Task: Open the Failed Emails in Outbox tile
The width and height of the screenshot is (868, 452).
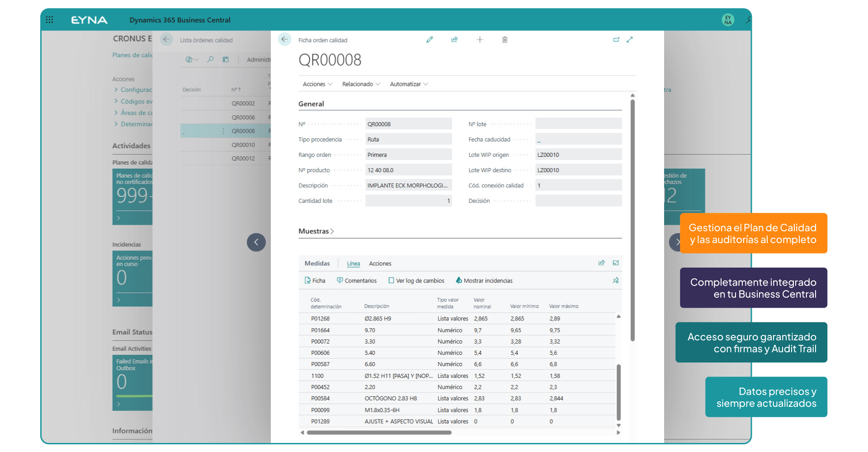Action: 132,383
